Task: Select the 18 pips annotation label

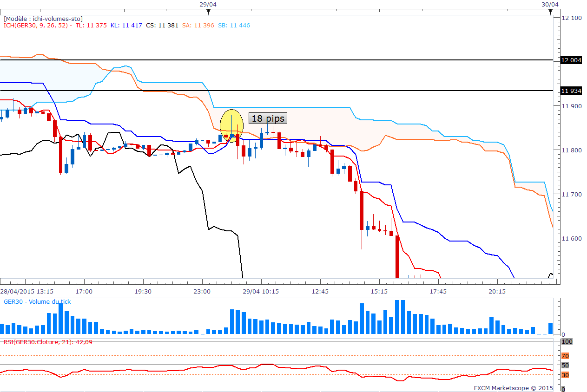Action: 268,118
